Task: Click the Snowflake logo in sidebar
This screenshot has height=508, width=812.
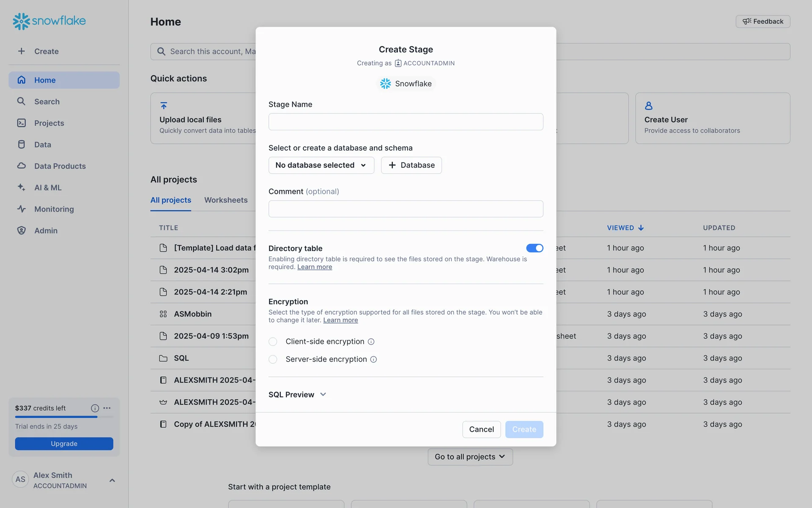Action: [49, 21]
